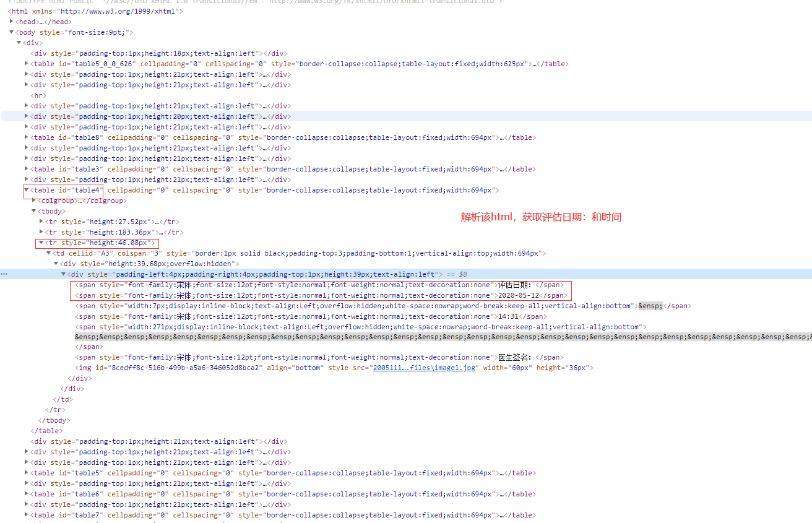Select the closing </table> tag row
Image resolution: width=812 pixels, height=523 pixels.
tap(46, 431)
